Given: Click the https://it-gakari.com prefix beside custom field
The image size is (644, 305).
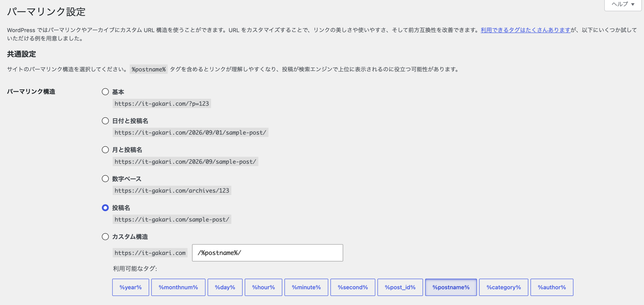Looking at the screenshot, I should pyautogui.click(x=150, y=253).
